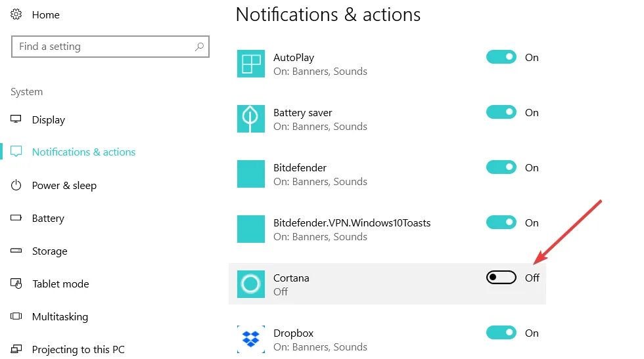The width and height of the screenshot is (644, 359).
Task: Open AutoPlay notification details
Action: click(x=387, y=64)
